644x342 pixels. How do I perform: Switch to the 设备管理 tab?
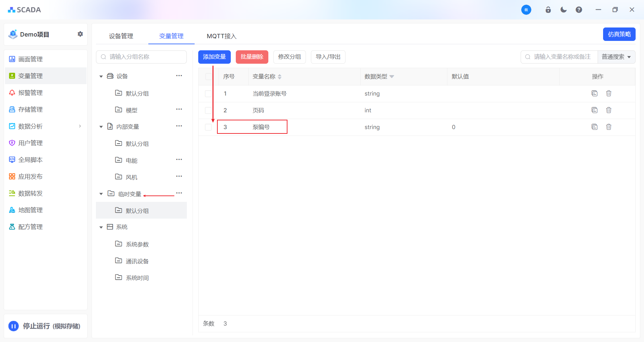[121, 36]
